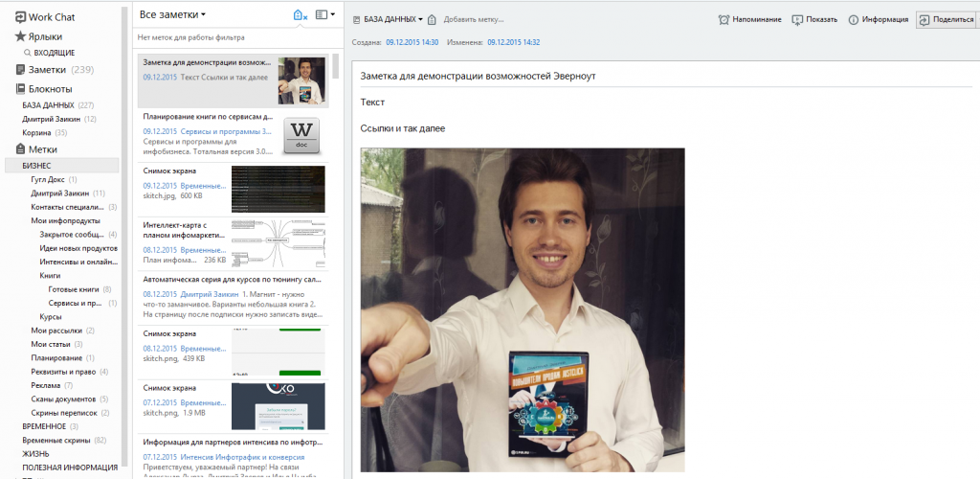980x479 pixels.
Task: Open the БАЗА ДАННЫХ notebook selector
Action: coord(389,19)
